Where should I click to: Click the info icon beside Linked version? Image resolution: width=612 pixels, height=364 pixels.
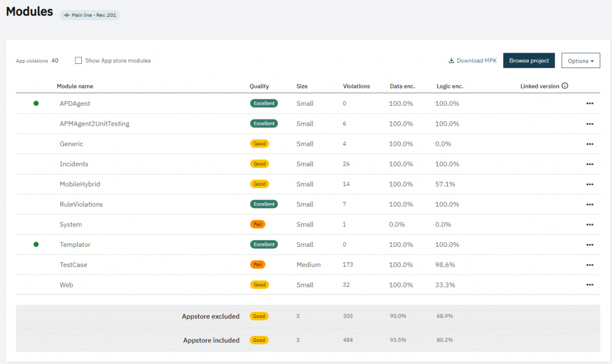(x=565, y=86)
